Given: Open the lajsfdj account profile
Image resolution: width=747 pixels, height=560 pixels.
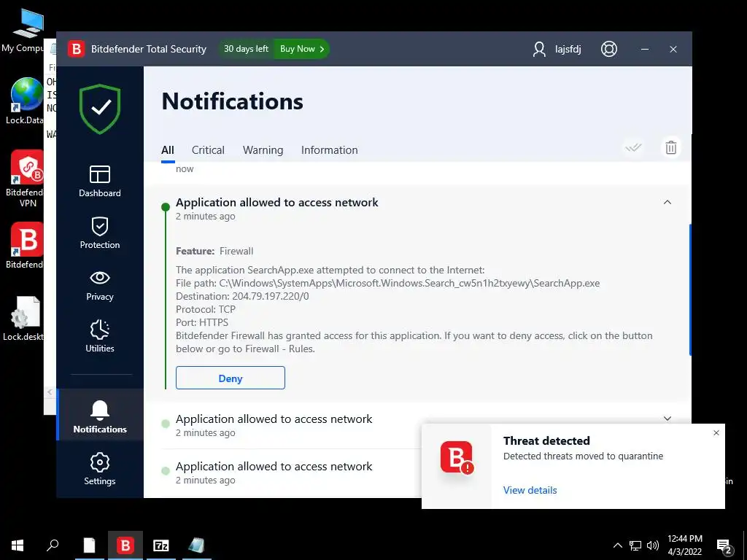Looking at the screenshot, I should click(x=557, y=49).
